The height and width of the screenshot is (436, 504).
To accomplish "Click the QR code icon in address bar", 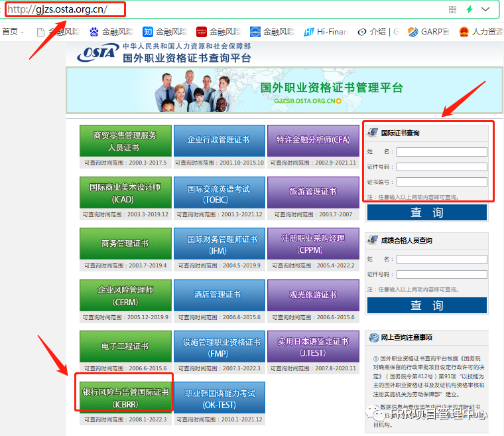I will pyautogui.click(x=453, y=9).
